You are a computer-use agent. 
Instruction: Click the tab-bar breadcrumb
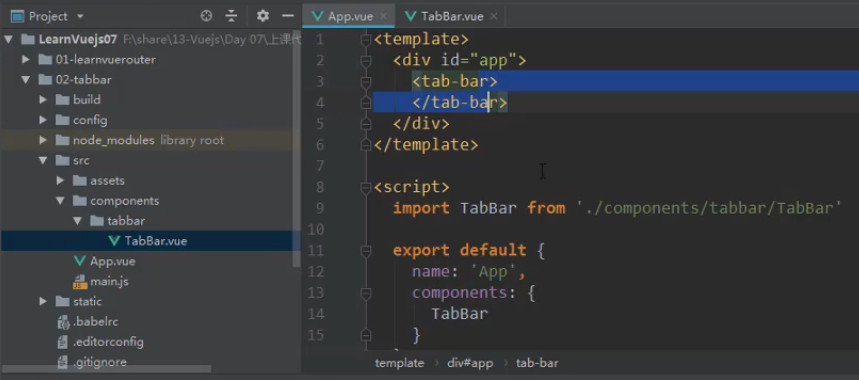(537, 363)
